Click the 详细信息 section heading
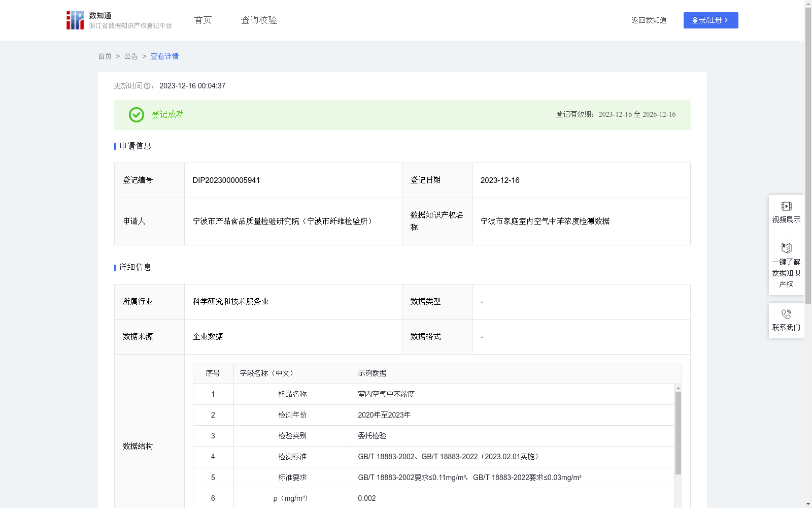The image size is (812, 508). click(x=135, y=267)
